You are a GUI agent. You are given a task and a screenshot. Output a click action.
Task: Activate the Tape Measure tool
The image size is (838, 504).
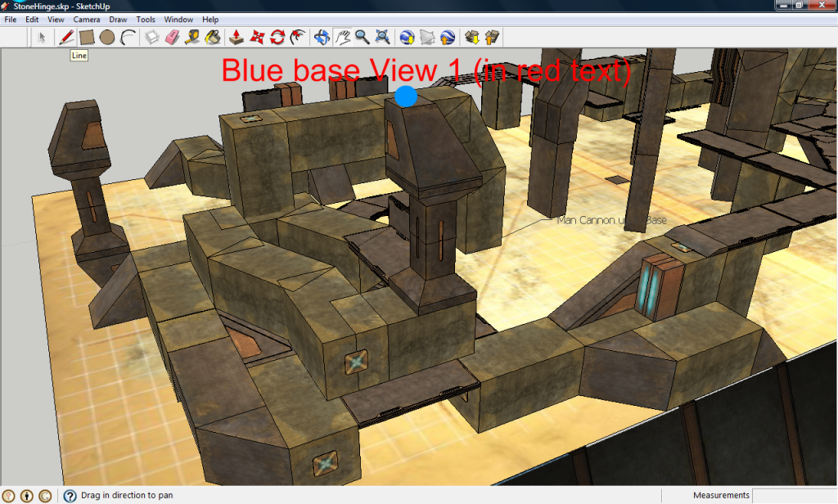click(192, 38)
